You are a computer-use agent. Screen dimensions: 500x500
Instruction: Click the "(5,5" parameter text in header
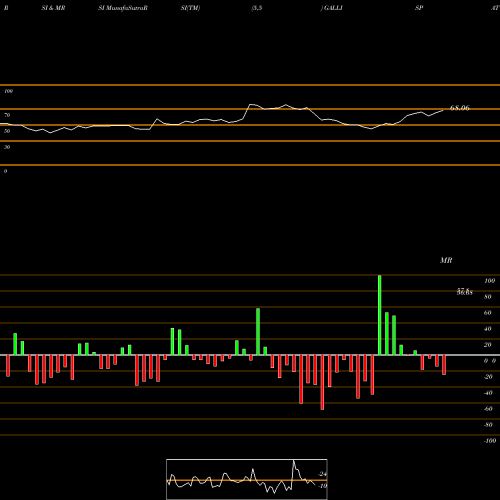pos(257,8)
